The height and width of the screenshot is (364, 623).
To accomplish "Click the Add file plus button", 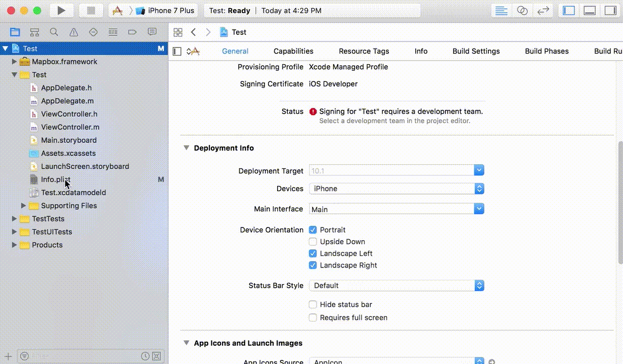I will pos(8,356).
